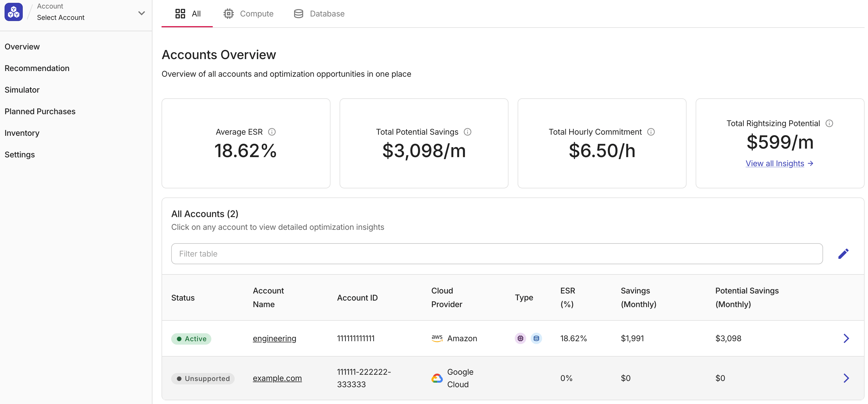Click the Total Rightsizing Potential info icon

829,124
